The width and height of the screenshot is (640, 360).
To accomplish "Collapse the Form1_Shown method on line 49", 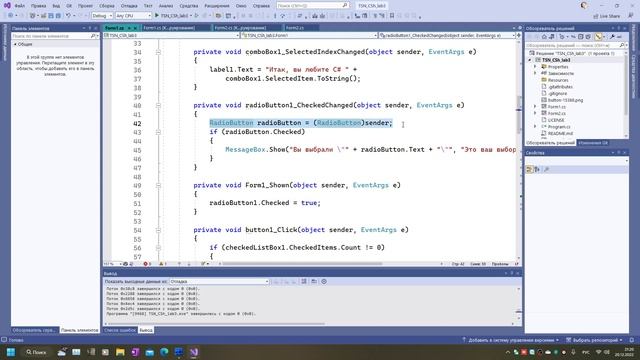I will pos(158,185).
